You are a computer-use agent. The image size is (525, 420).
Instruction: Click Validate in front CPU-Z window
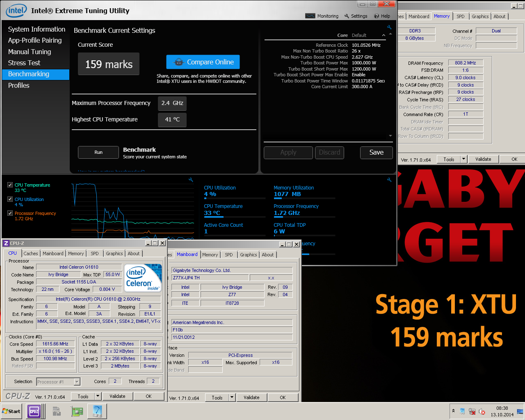[117, 396]
